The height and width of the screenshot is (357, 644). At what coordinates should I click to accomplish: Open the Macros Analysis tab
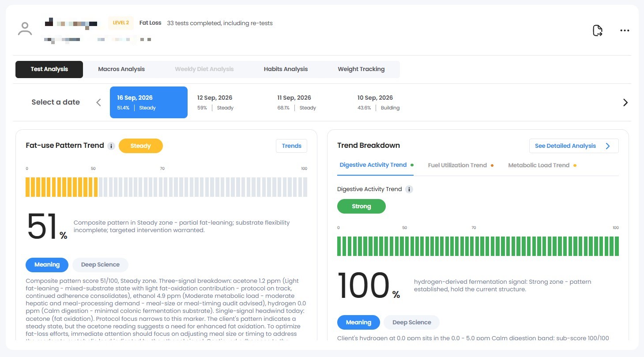pyautogui.click(x=121, y=69)
